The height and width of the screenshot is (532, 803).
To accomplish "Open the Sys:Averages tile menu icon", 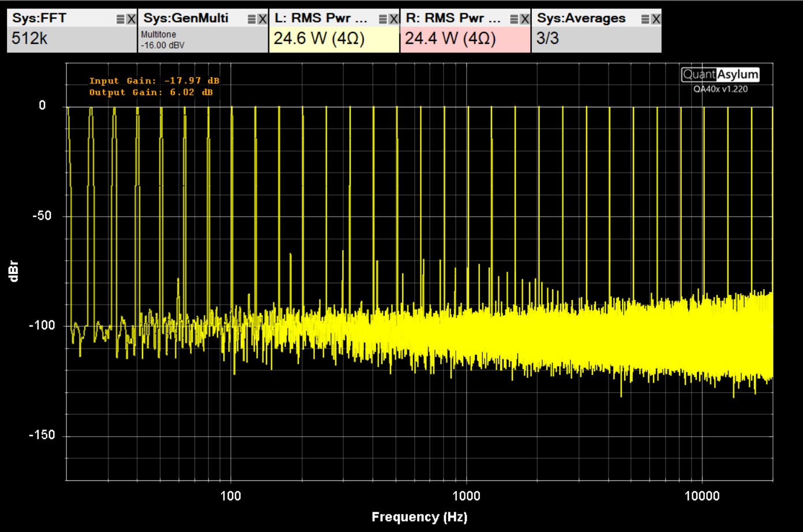I will tap(645, 19).
